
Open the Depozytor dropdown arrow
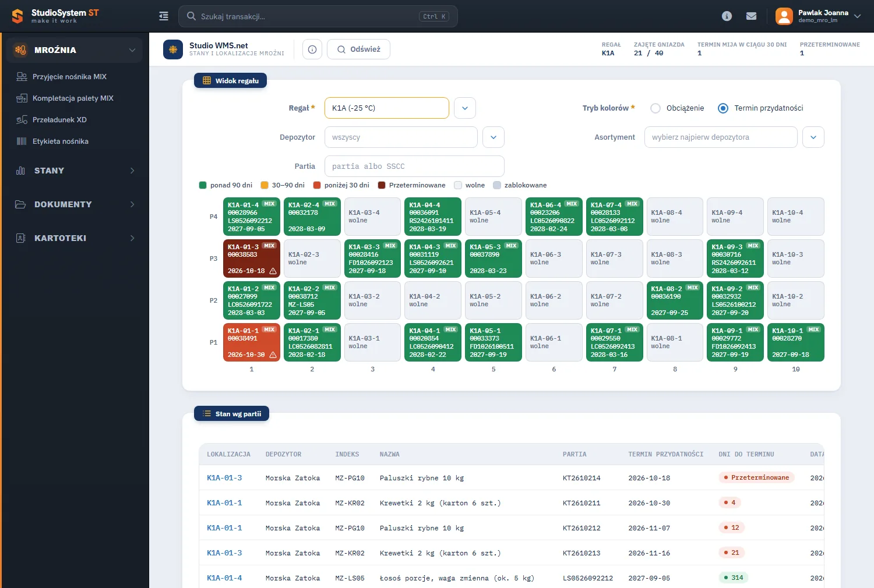(494, 137)
